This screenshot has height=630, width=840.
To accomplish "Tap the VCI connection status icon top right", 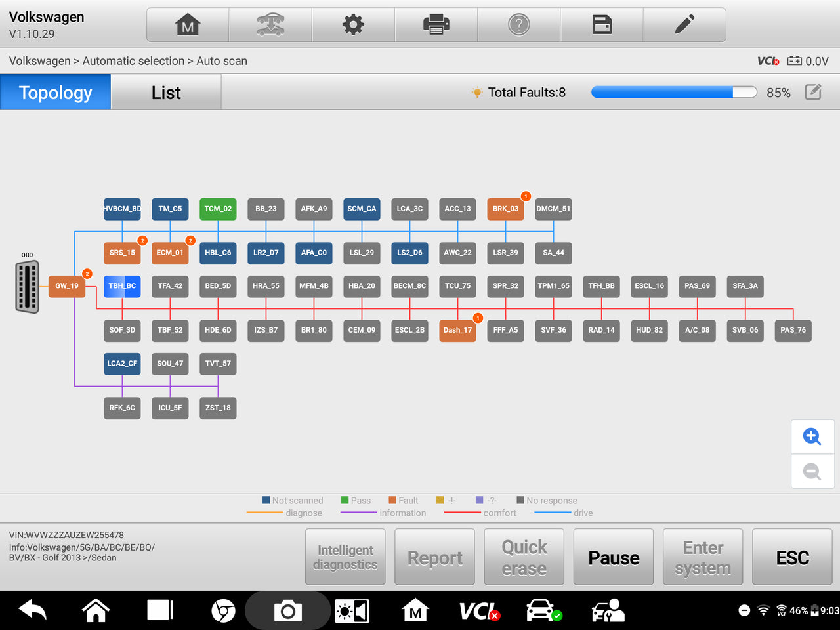I will (768, 61).
